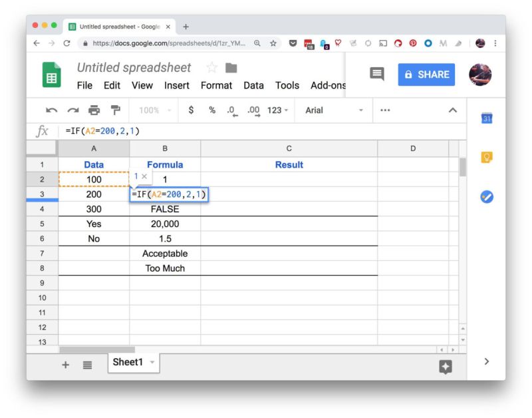Screen dimensions: 532x418
Task: Click the Undo icon
Action: [x=51, y=110]
